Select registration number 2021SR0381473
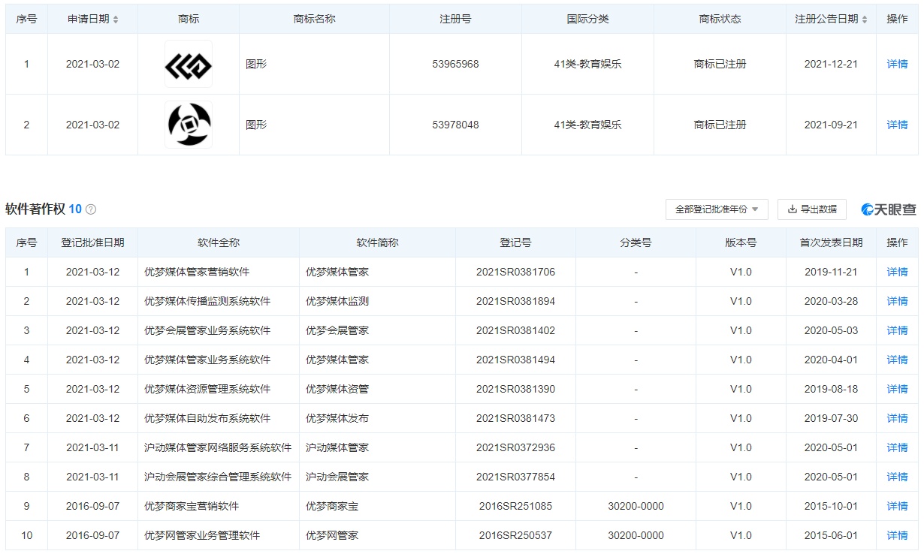 click(515, 418)
